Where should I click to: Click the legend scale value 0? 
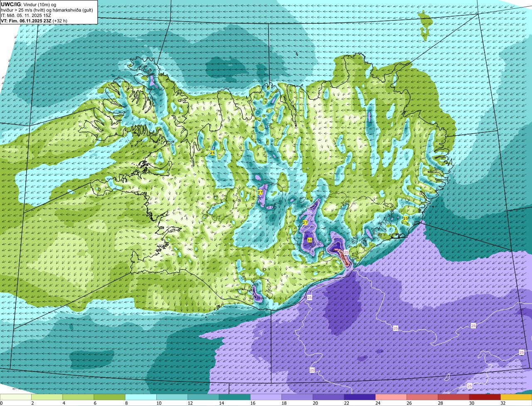1,403
